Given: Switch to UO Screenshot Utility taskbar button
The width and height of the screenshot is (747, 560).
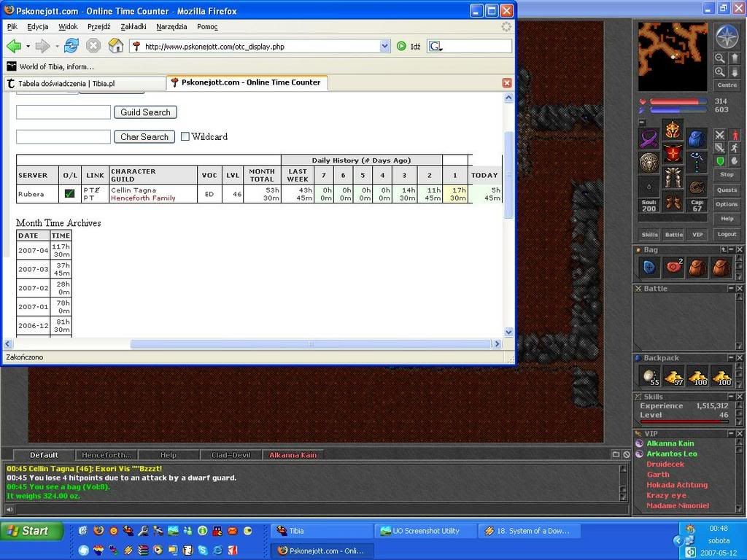Looking at the screenshot, I should click(x=425, y=531).
